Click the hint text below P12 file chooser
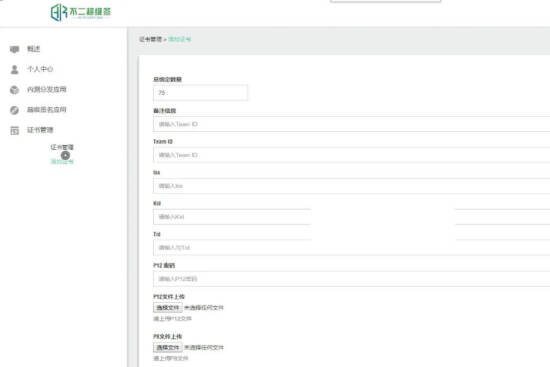Viewport: 550px width, 367px height. pos(172,319)
